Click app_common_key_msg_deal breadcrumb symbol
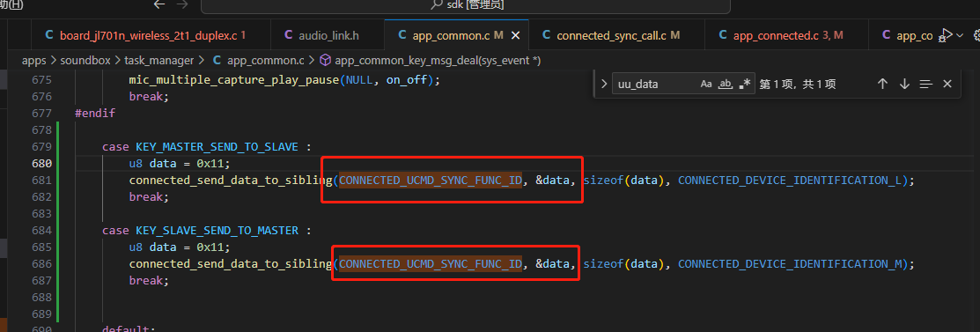The image size is (980, 332). [438, 61]
